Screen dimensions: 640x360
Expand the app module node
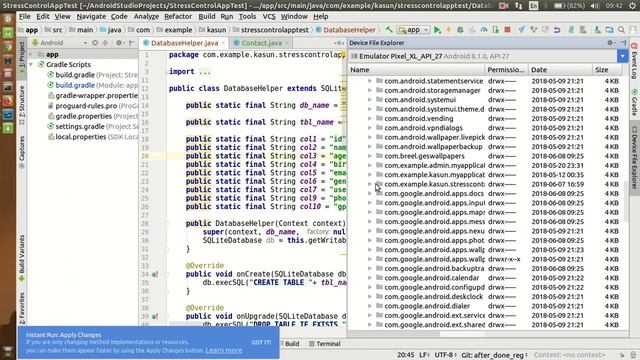[31, 54]
